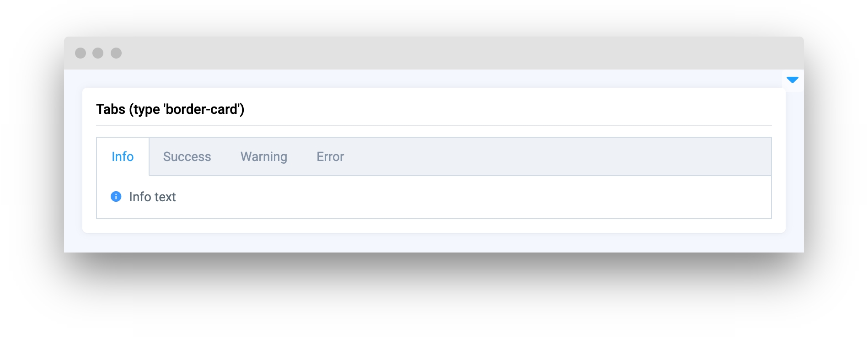Click the divider line under the heading
The height and width of the screenshot is (344, 868).
click(x=434, y=125)
